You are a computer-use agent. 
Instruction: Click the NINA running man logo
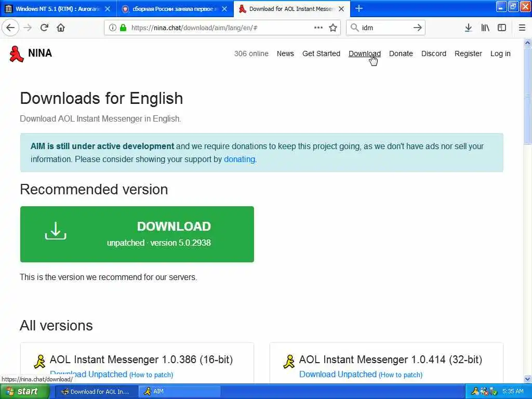pos(16,54)
